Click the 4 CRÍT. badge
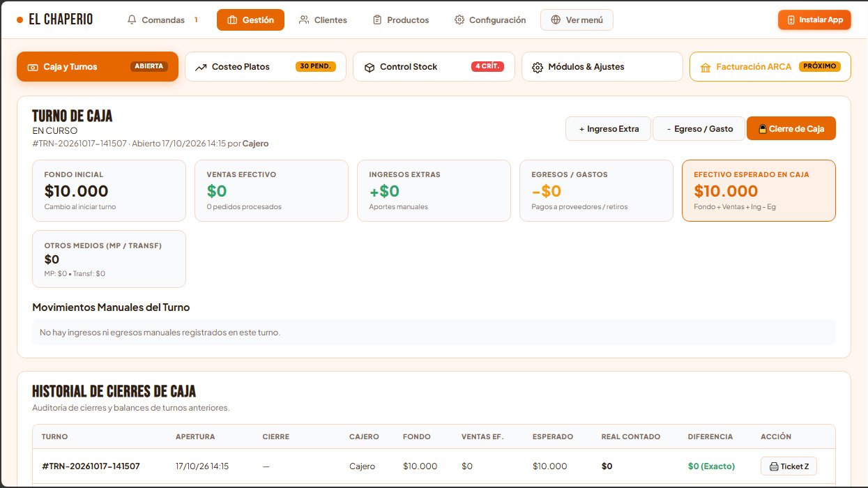 click(x=487, y=67)
